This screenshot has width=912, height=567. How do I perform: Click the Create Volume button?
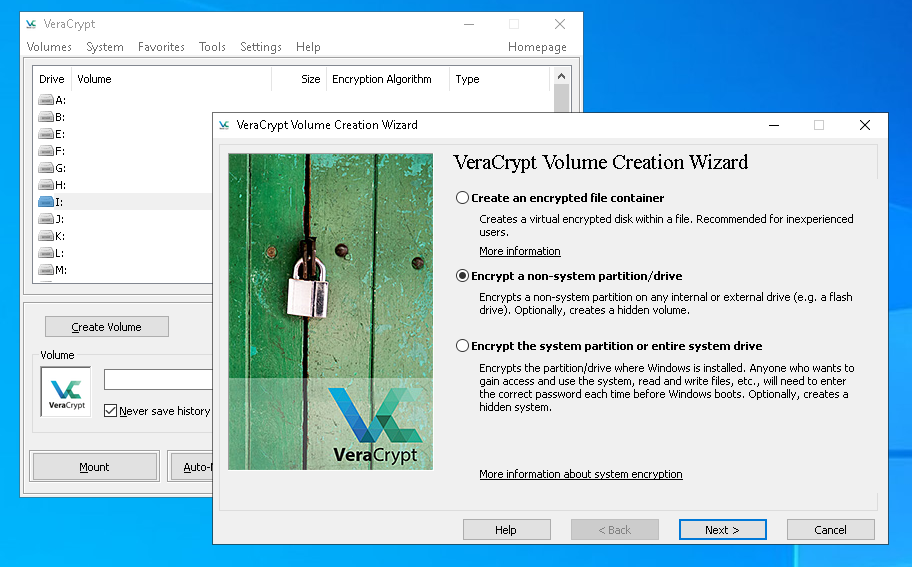107,327
